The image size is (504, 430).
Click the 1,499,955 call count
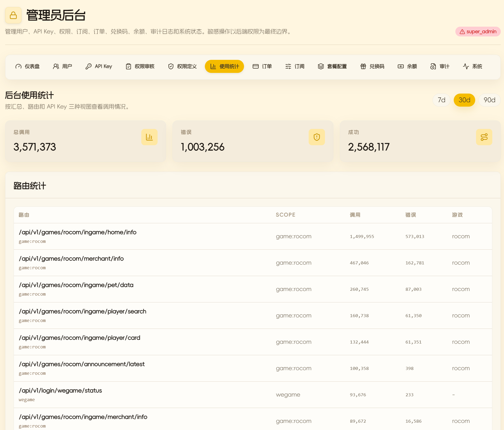pyautogui.click(x=362, y=237)
